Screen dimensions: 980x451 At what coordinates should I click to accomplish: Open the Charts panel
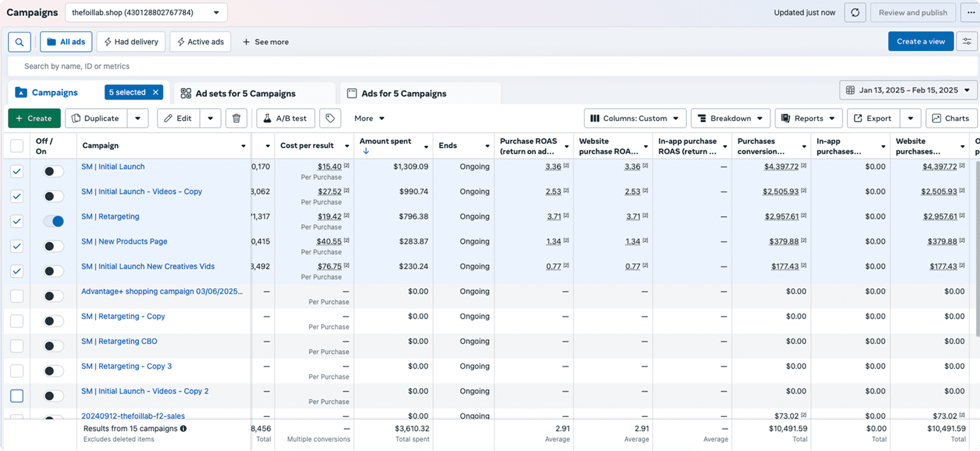tap(951, 118)
